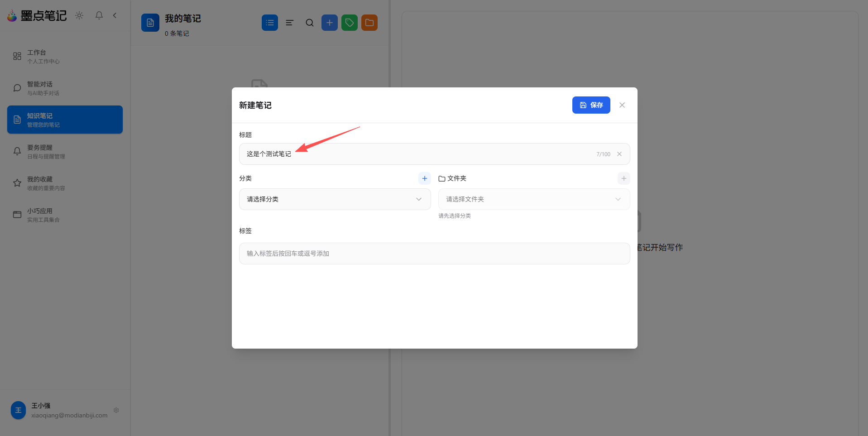Viewport: 868px width, 436px height.
Task: Open the orange folder manager icon
Action: pos(369,22)
